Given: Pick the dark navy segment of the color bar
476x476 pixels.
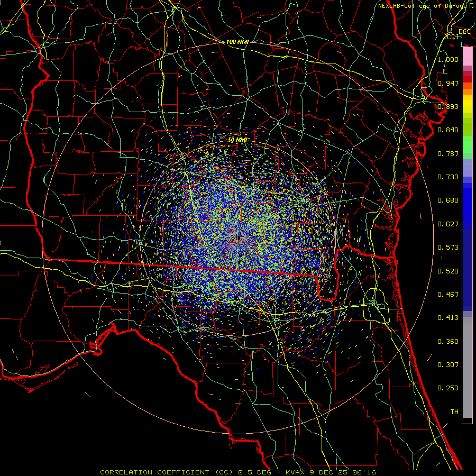Looking at the screenshot, I should tap(467, 270).
